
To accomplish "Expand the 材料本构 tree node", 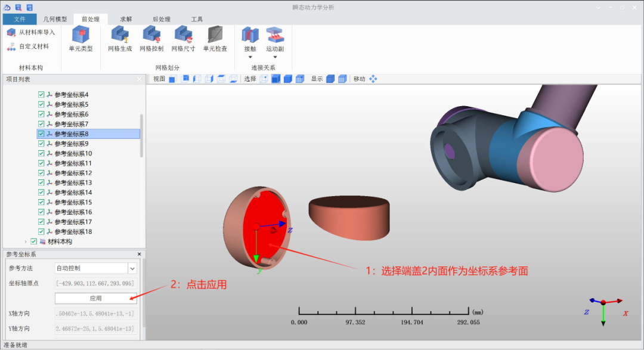I will pos(26,241).
